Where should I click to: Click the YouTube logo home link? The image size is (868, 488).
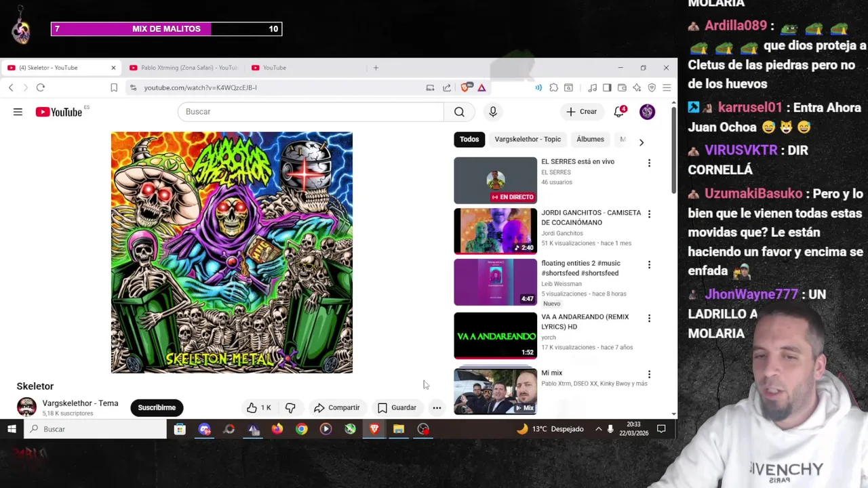[58, 112]
